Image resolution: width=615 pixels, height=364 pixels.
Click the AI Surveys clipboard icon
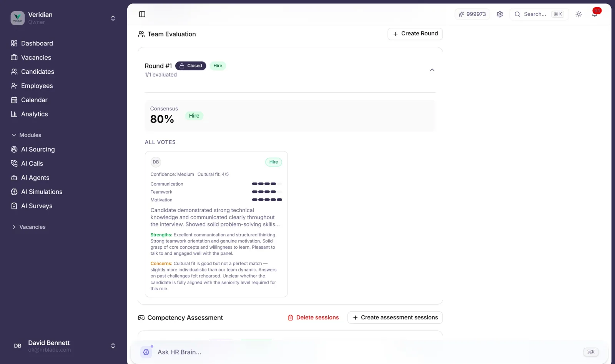point(14,206)
